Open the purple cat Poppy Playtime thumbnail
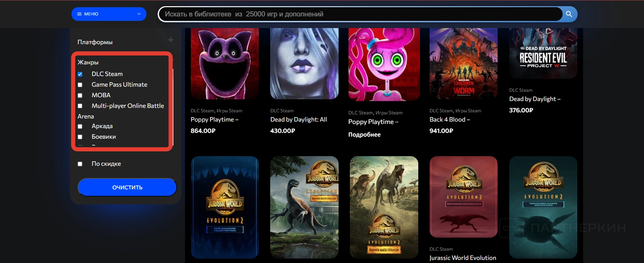Image resolution: width=644 pixels, height=263 pixels. 225,64
